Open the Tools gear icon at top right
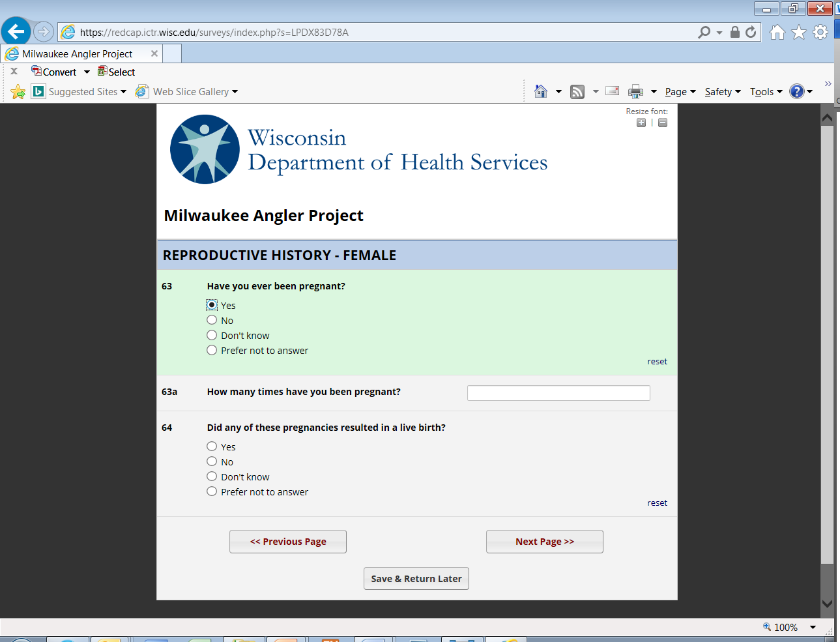The width and height of the screenshot is (840, 642). click(820, 32)
